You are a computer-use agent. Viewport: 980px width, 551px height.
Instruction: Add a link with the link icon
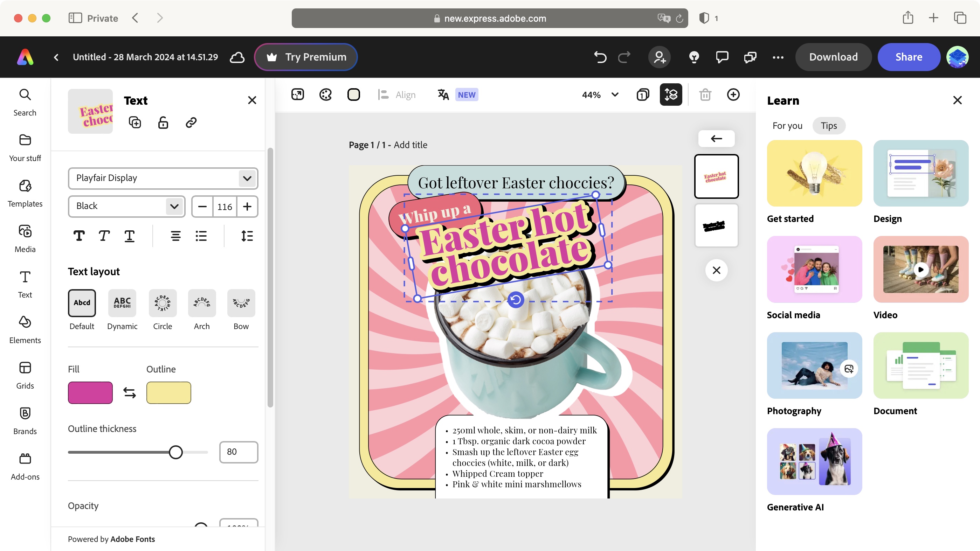point(191,123)
